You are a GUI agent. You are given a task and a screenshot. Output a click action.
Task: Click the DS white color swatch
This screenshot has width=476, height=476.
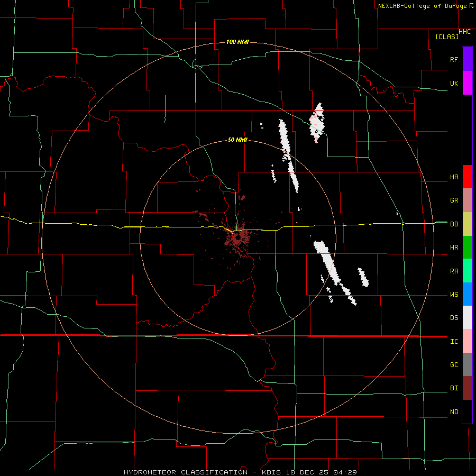point(467,317)
